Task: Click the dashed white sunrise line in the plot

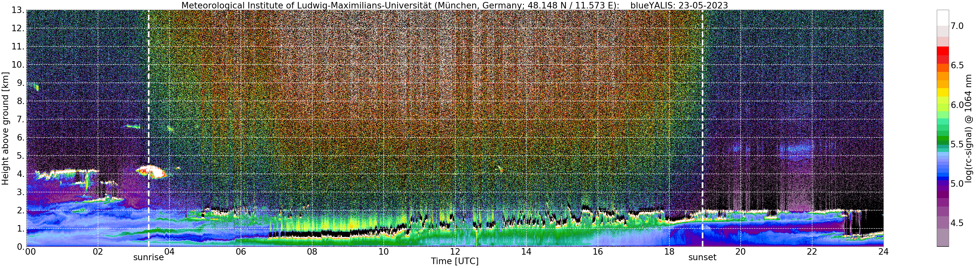Action: (148, 128)
